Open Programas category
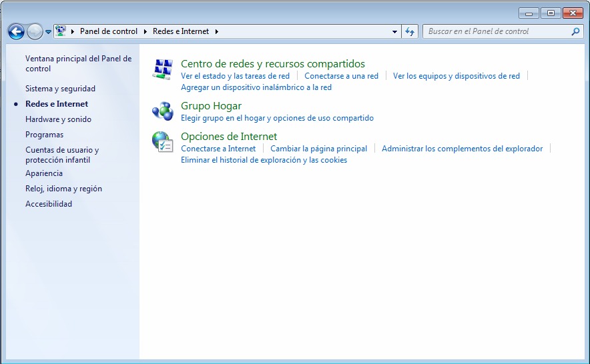The height and width of the screenshot is (364, 590). (45, 135)
